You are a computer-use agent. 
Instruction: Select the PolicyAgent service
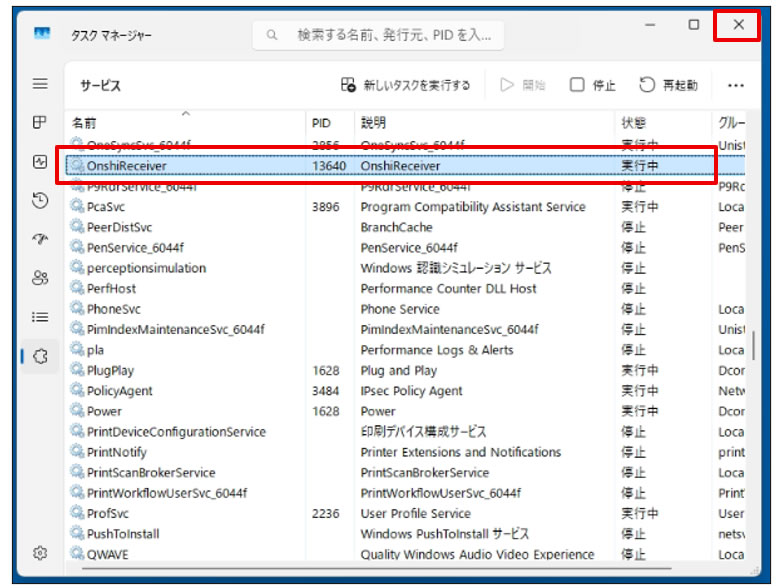click(120, 391)
